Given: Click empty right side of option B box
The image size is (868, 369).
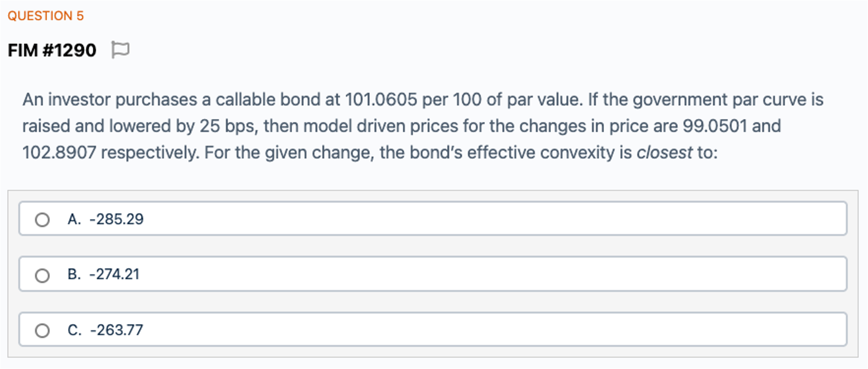Looking at the screenshot, I should pyautogui.click(x=606, y=274).
